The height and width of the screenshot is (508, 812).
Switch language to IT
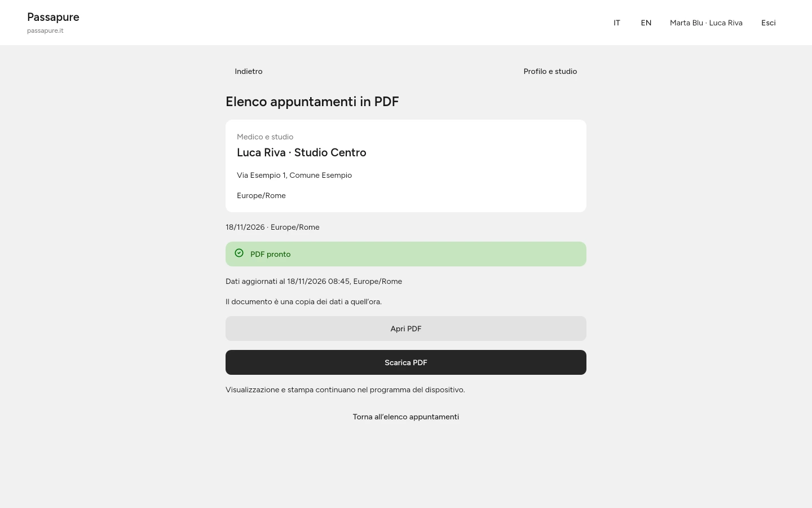coord(617,23)
